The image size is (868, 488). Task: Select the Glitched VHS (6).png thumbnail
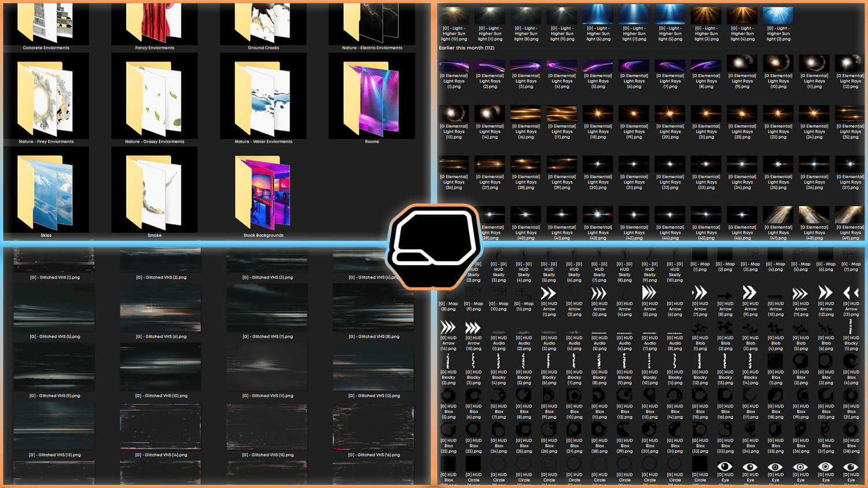(161, 307)
